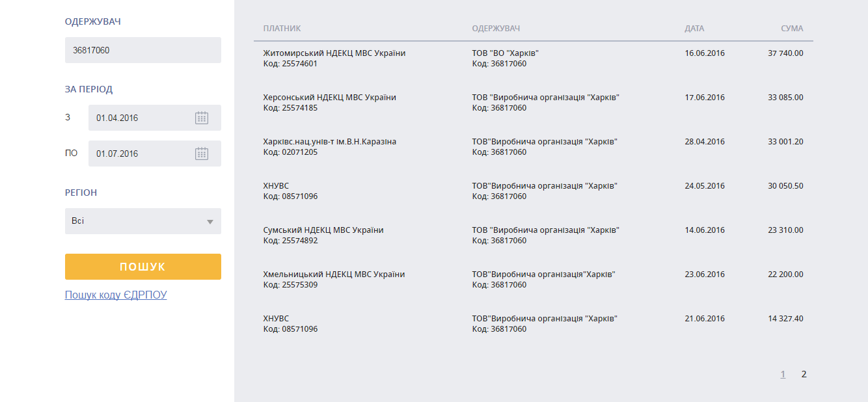Click the Одержувач code input field
This screenshot has height=402, width=868.
click(x=143, y=50)
